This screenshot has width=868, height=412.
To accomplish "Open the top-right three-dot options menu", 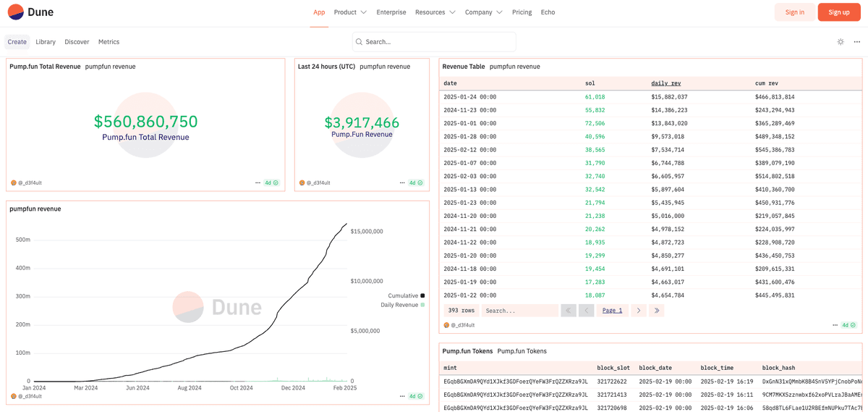I will (857, 42).
